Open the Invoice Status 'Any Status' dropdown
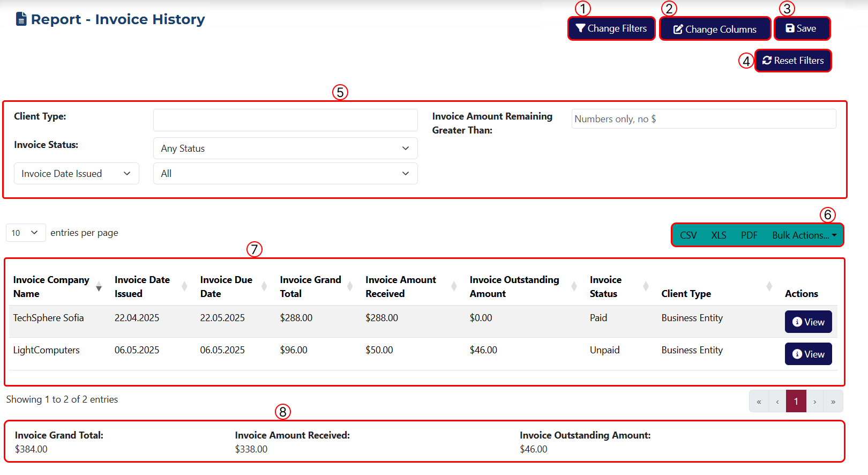868x475 pixels. pyautogui.click(x=285, y=149)
